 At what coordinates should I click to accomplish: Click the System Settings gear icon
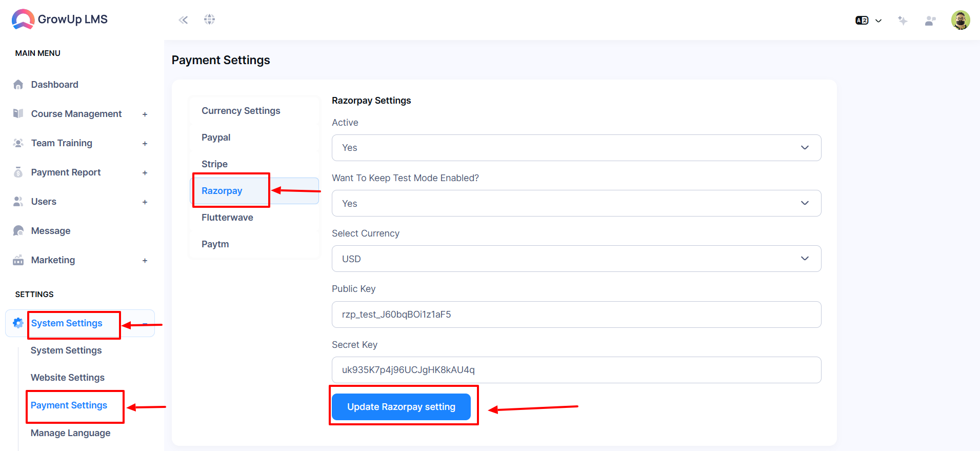[x=18, y=323]
